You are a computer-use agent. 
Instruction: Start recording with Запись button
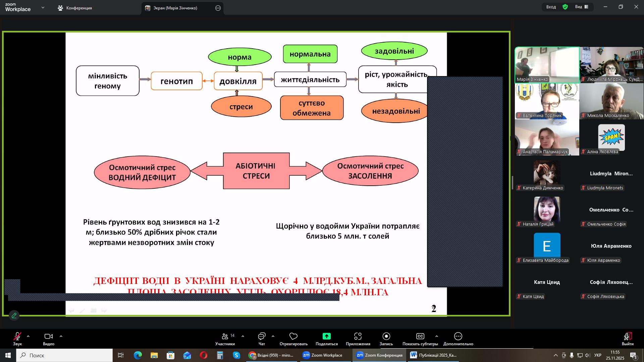(x=386, y=337)
